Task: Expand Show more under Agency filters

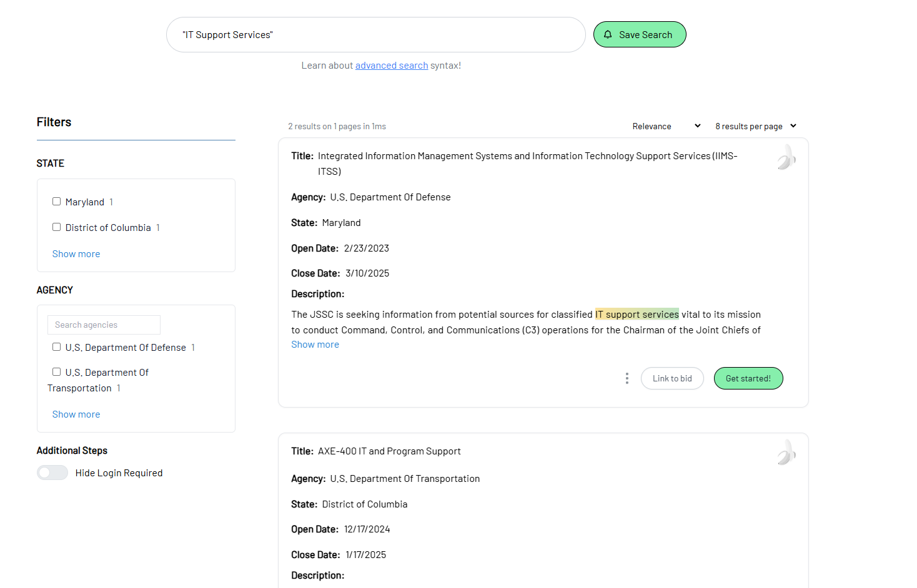Action: click(x=76, y=414)
